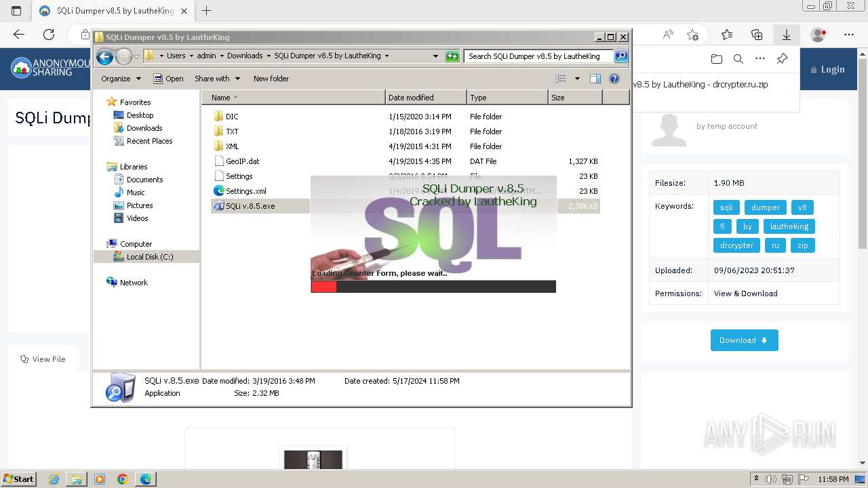
Task: Open downloads folder icon in downloads panel
Action: tap(717, 59)
